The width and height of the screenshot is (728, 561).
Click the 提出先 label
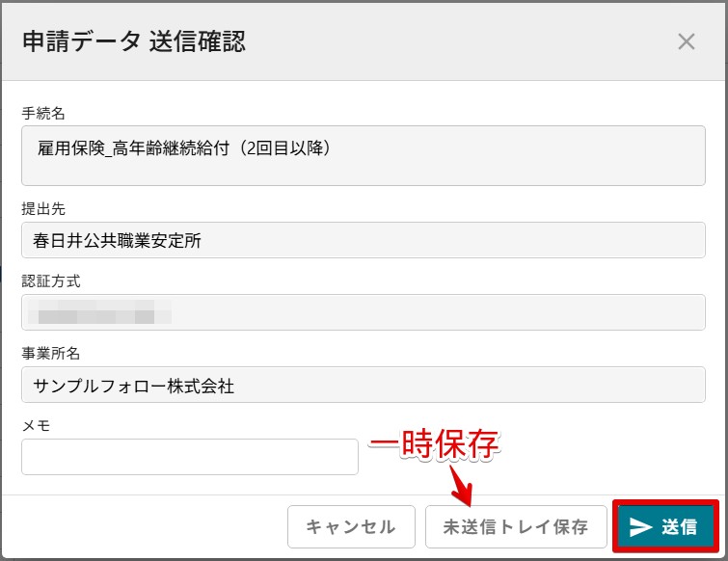(43, 208)
